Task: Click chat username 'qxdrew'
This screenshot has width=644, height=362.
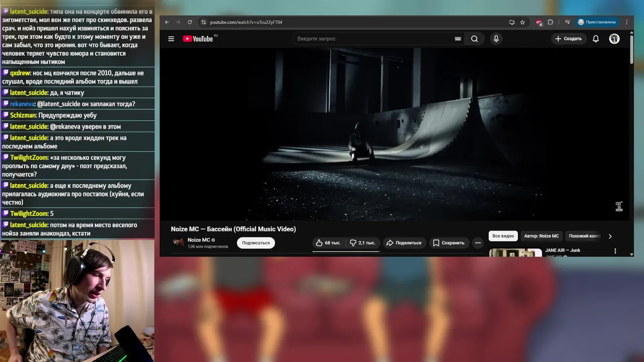Action: (x=21, y=73)
